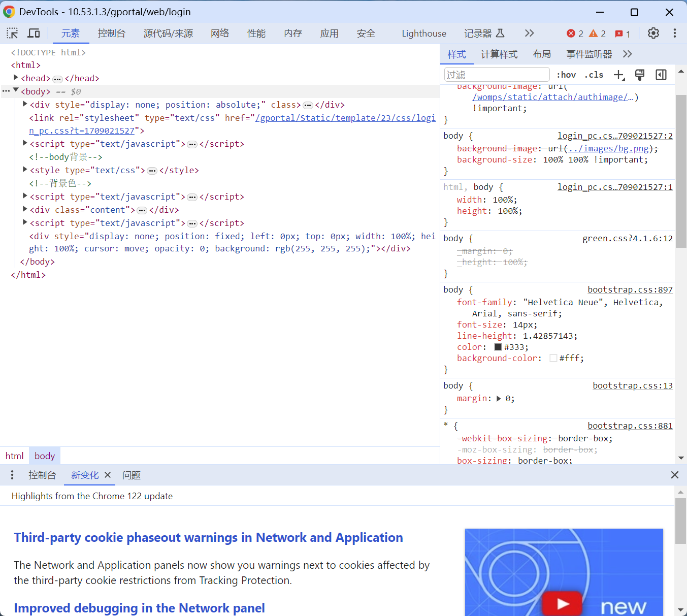Show more DevTools panels chevron
Image resolution: width=687 pixels, height=616 pixels.
(530, 34)
